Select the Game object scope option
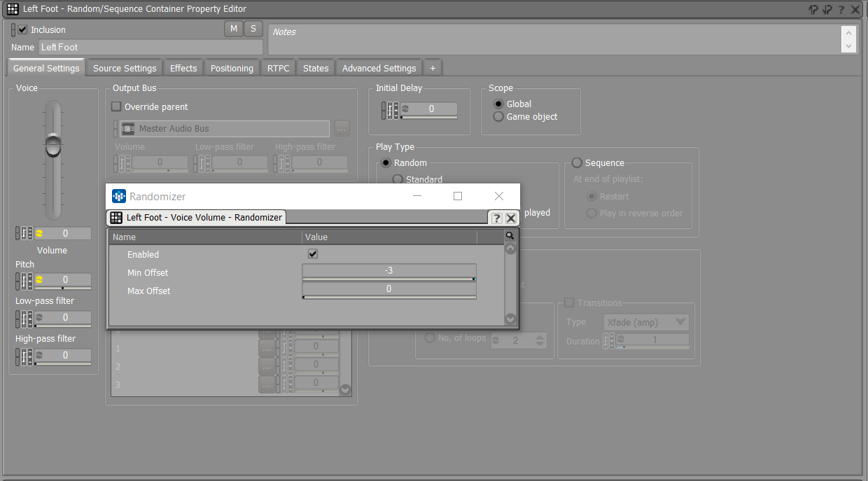The width and height of the screenshot is (868, 481). pos(498,116)
